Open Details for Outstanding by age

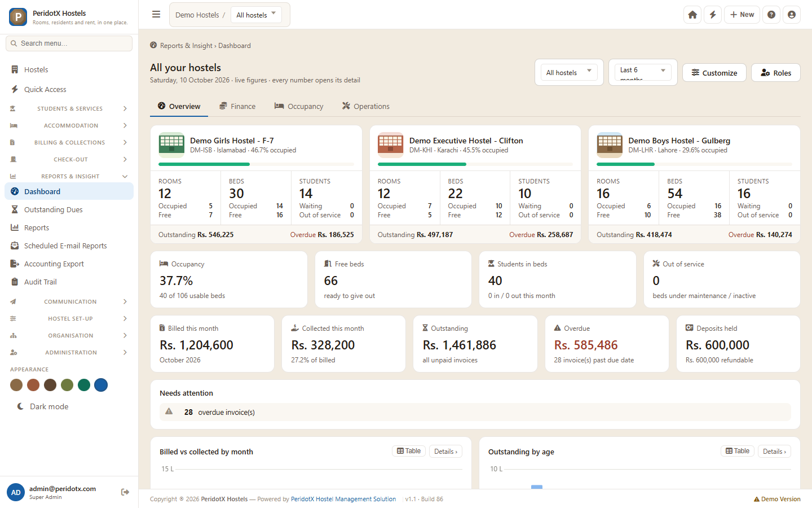(x=775, y=452)
